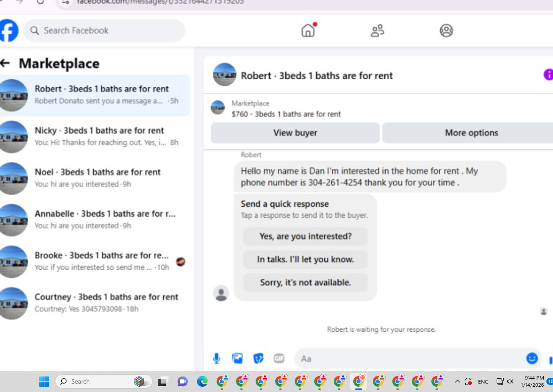Click "Robert is waiting for your response." text
553x392 pixels.
tap(381, 329)
